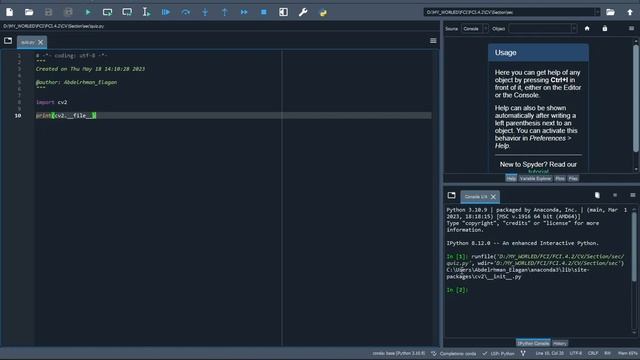Image resolution: width=640 pixels, height=360 pixels.
Task: Save all open files
Action: tap(68, 12)
